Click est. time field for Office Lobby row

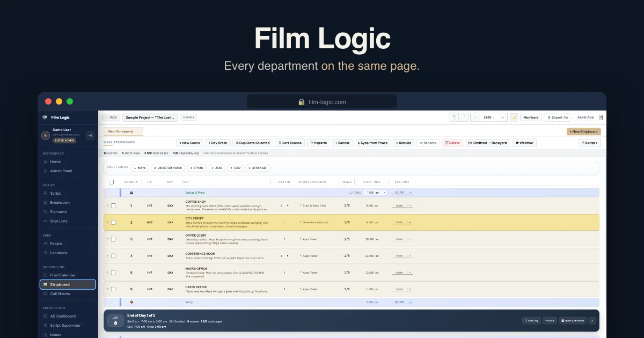(399, 239)
